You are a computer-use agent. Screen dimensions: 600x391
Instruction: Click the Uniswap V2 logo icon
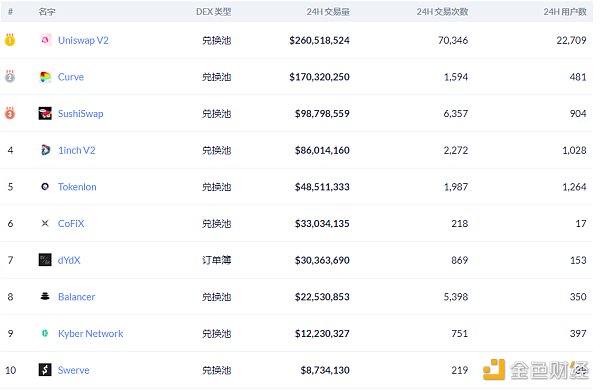pos(45,40)
